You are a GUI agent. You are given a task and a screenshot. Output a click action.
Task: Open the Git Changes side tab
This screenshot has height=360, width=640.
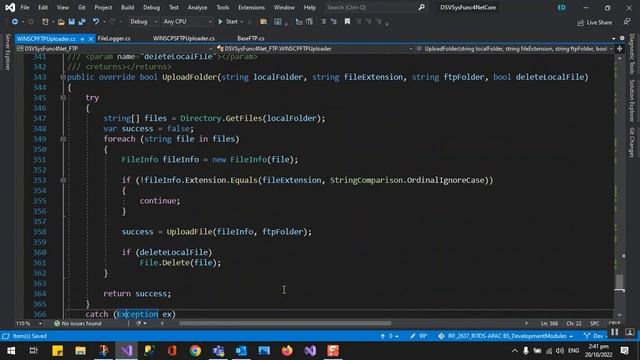coord(632,142)
